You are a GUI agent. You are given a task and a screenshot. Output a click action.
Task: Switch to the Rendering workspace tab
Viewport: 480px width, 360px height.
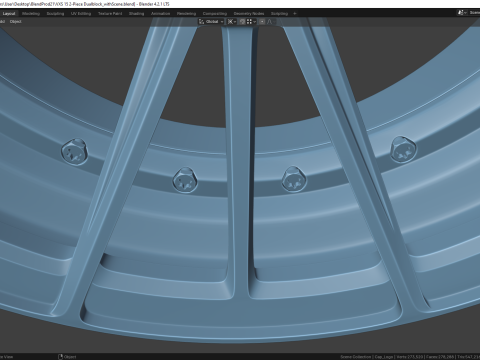pos(186,14)
